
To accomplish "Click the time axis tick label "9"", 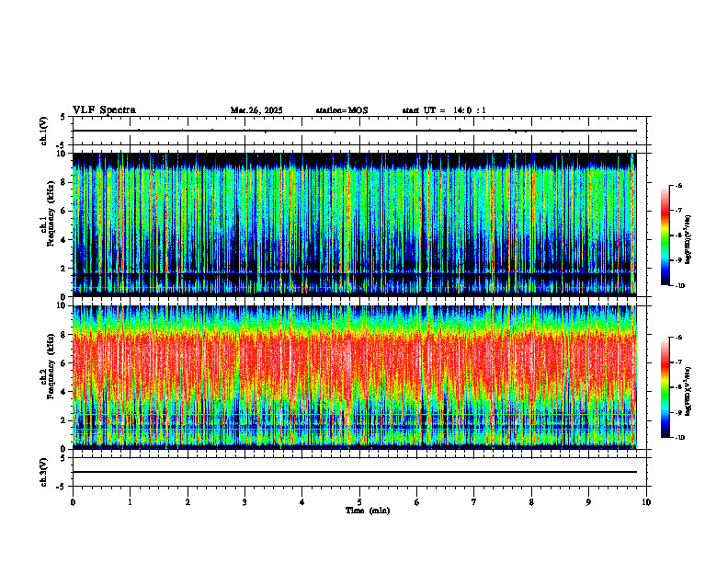I will click(x=588, y=502).
